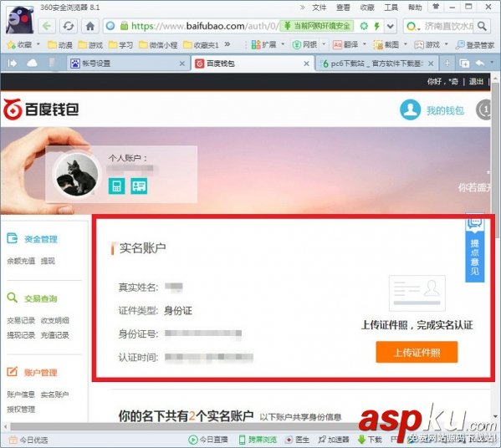This screenshot has width=501, height=448.
Task: Open 我的钱包 user avatar icon
Action: tap(410, 109)
